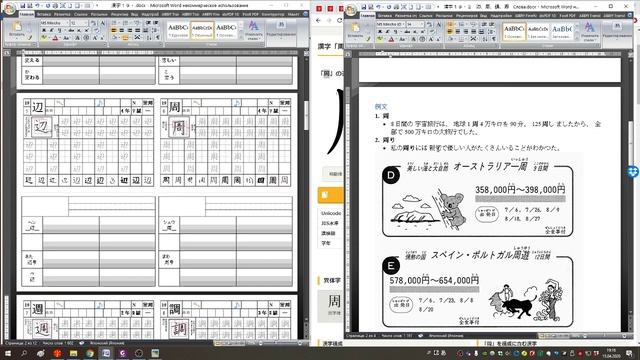
Task: Click the 例文 heading in right document
Action: click(x=381, y=107)
